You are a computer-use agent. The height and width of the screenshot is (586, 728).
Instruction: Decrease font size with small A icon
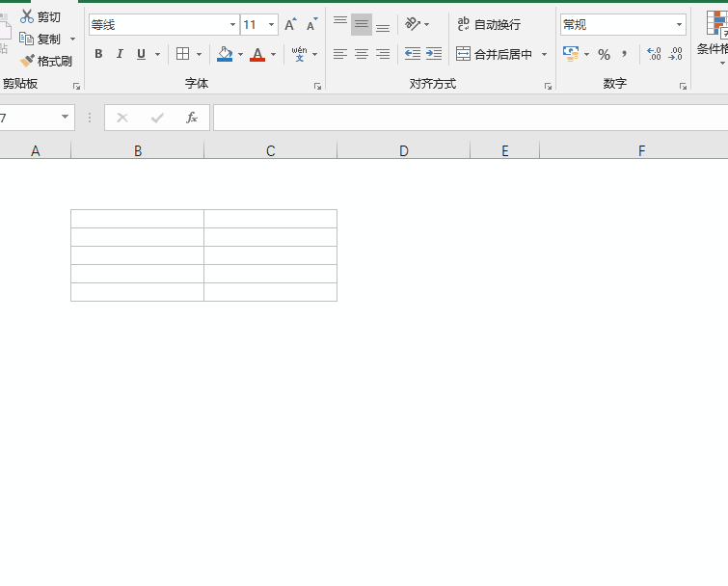(312, 25)
